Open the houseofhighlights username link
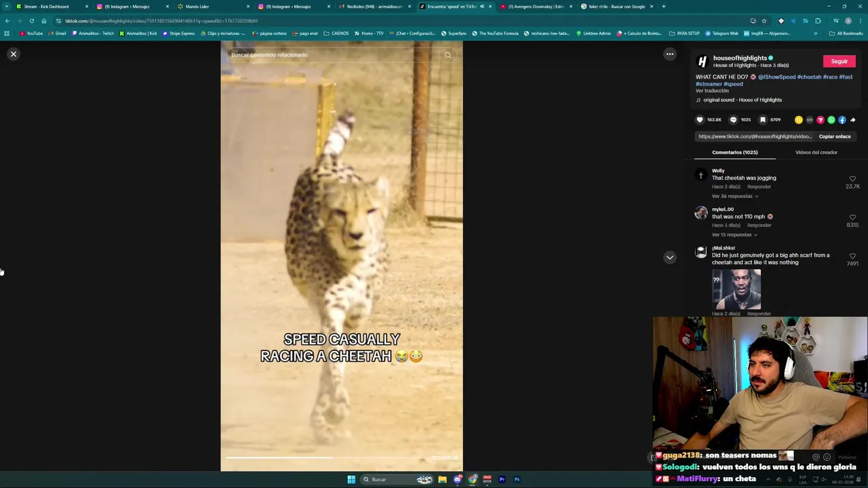This screenshot has height=488, width=868. [x=740, y=58]
